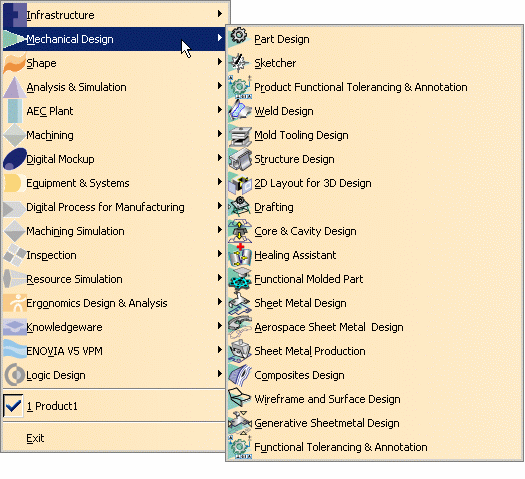
Task: Expand the Knowledgeware submenu arrow
Action: coord(220,325)
